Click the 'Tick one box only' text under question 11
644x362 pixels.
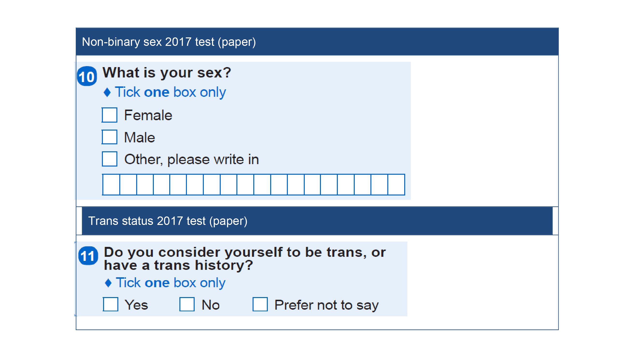point(171,283)
